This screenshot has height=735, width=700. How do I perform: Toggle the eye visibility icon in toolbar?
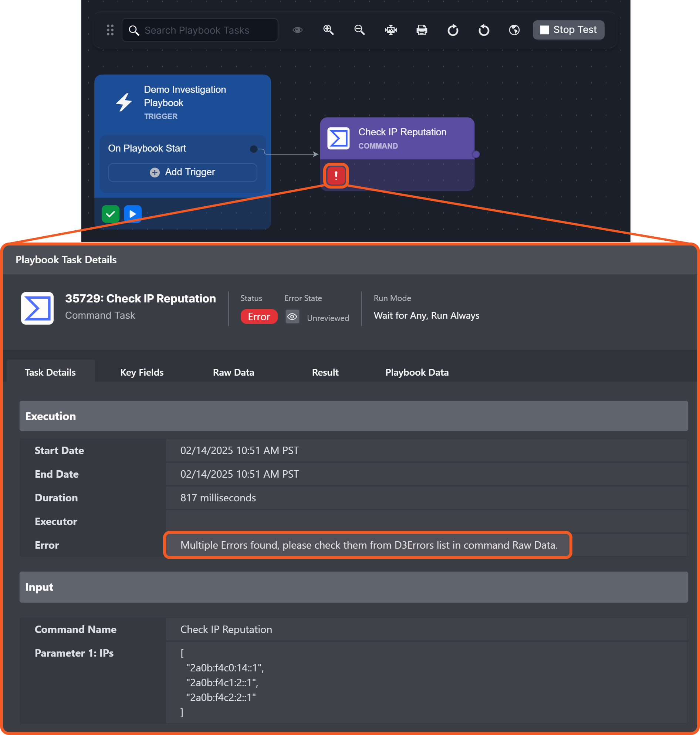point(297,30)
